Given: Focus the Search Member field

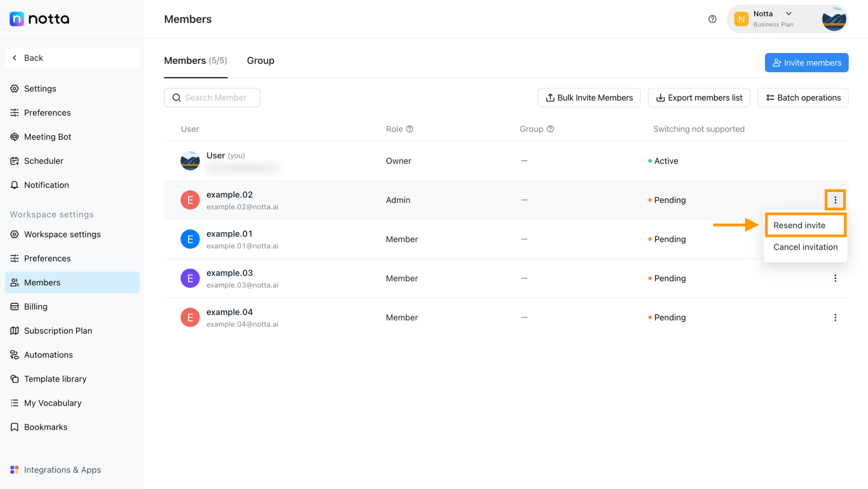Looking at the screenshot, I should click(212, 98).
